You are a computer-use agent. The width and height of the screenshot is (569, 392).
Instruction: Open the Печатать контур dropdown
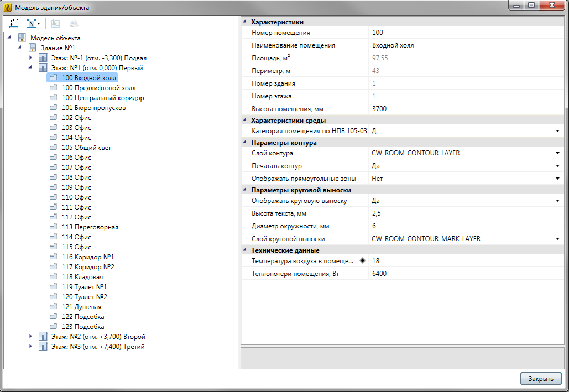coord(557,166)
